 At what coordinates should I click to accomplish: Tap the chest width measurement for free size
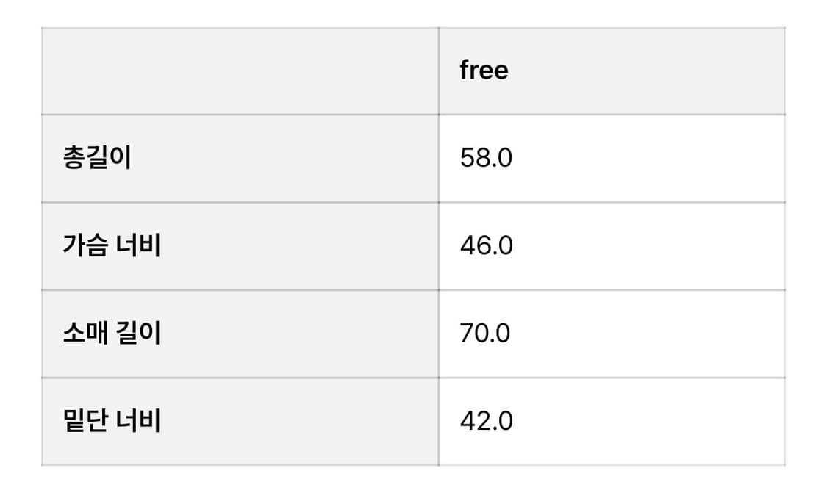486,245
